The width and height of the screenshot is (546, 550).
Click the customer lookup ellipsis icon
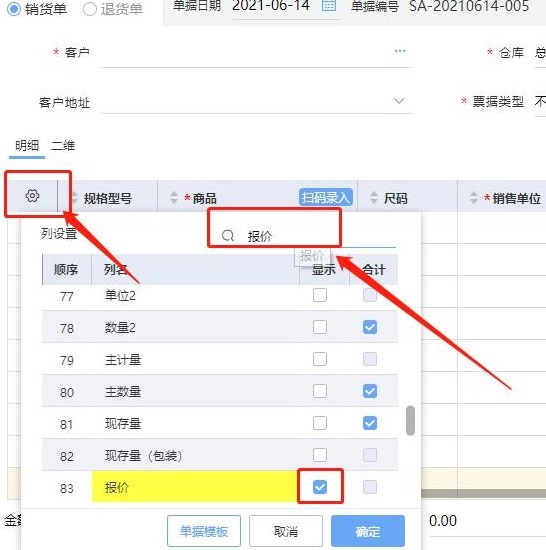400,51
